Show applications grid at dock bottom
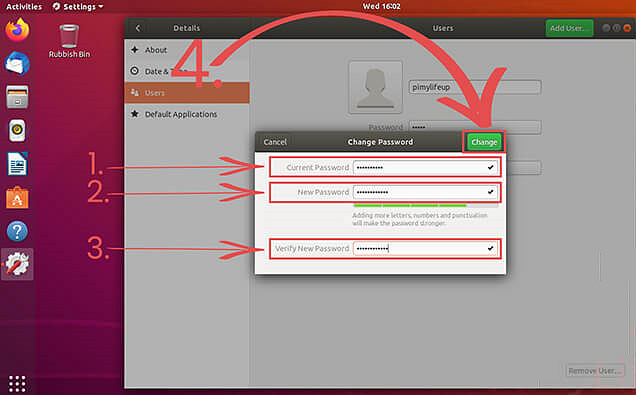The width and height of the screenshot is (636, 395). point(17,383)
